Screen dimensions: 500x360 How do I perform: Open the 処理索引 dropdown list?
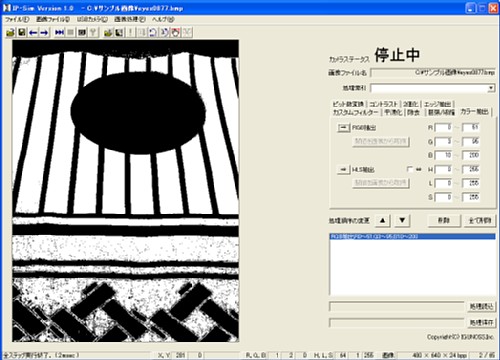(x=491, y=88)
